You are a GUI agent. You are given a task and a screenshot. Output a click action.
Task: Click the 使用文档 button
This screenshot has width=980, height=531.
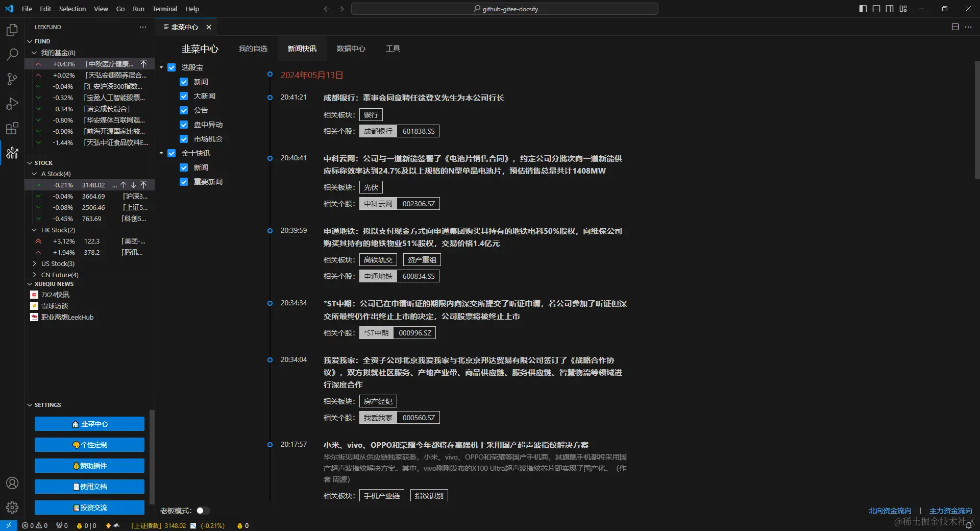tap(89, 487)
